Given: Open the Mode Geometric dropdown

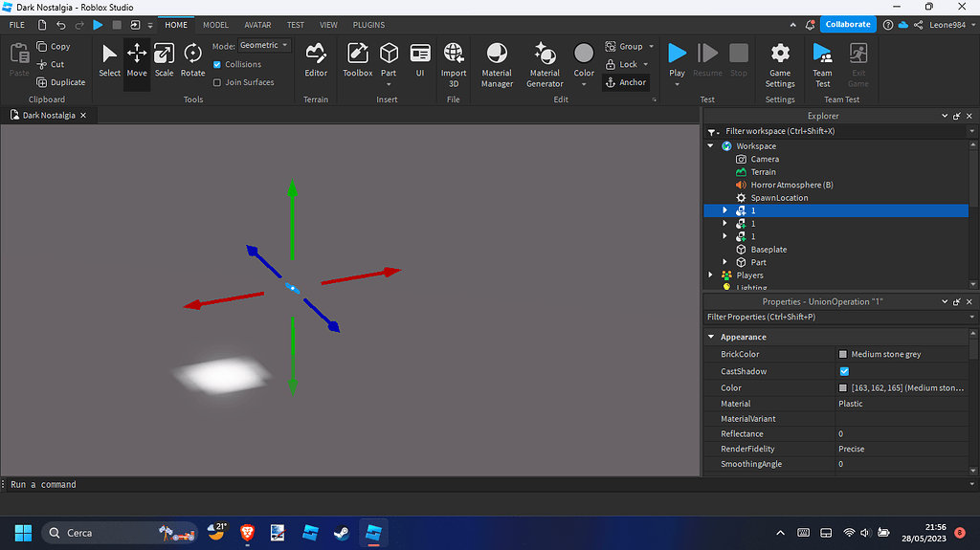Looking at the screenshot, I should pos(264,45).
